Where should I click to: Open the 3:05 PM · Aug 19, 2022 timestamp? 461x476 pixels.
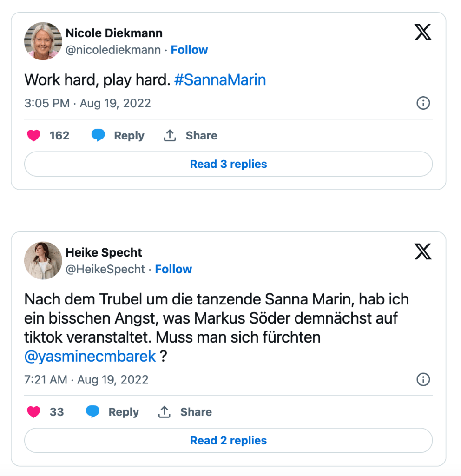tap(87, 103)
